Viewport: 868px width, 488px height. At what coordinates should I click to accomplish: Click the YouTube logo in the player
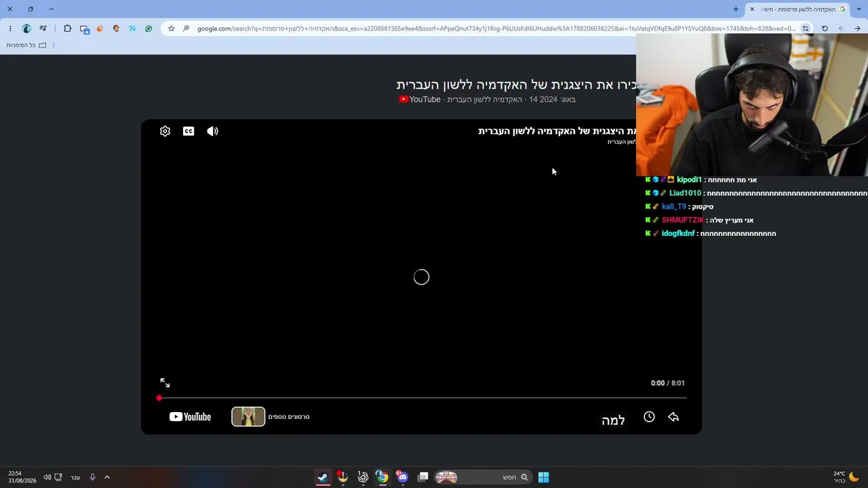(190, 417)
